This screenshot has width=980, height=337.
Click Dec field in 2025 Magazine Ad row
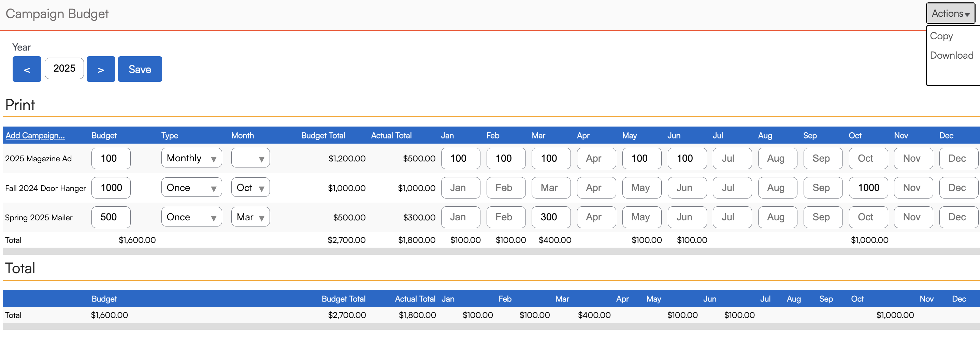coord(959,158)
